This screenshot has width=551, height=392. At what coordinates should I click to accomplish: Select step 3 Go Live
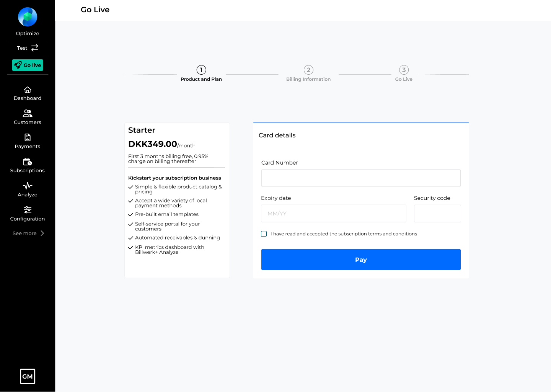[x=404, y=73]
